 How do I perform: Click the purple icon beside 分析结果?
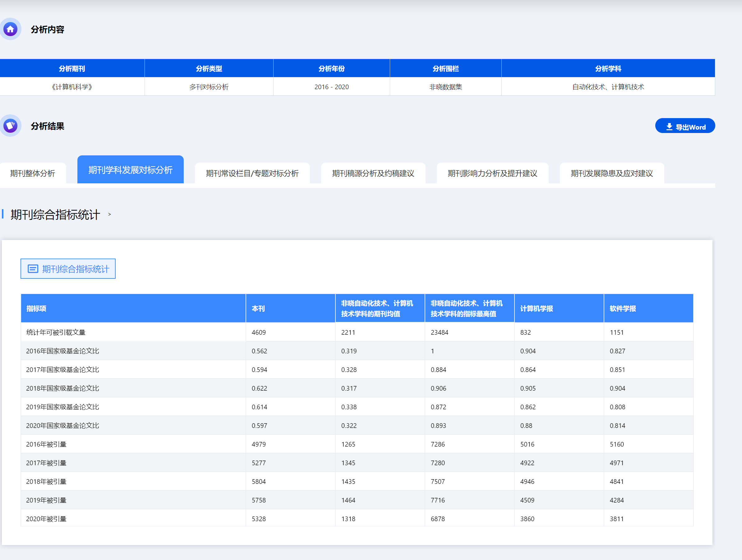tap(10, 126)
